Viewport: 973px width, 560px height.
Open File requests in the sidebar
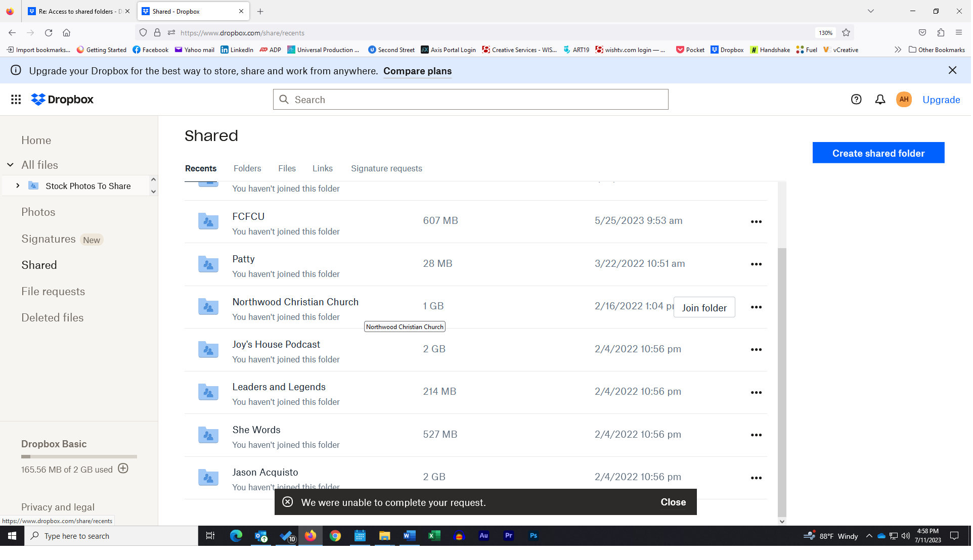point(53,292)
